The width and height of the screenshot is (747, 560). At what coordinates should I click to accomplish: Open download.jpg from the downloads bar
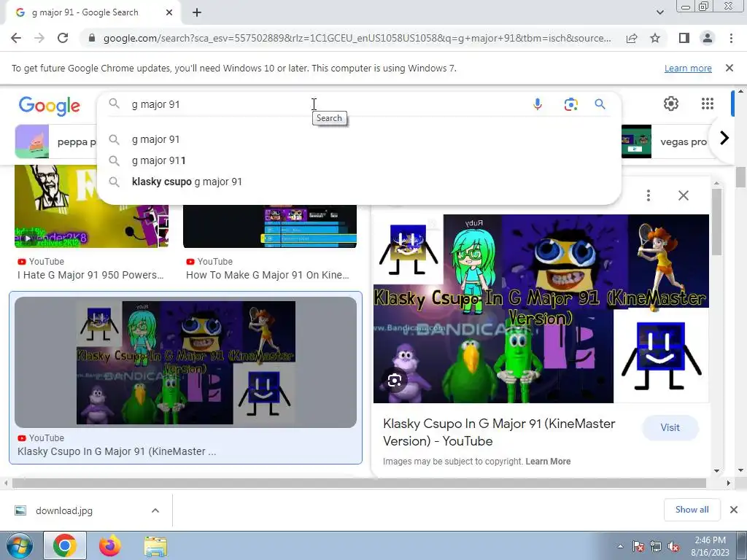click(64, 510)
